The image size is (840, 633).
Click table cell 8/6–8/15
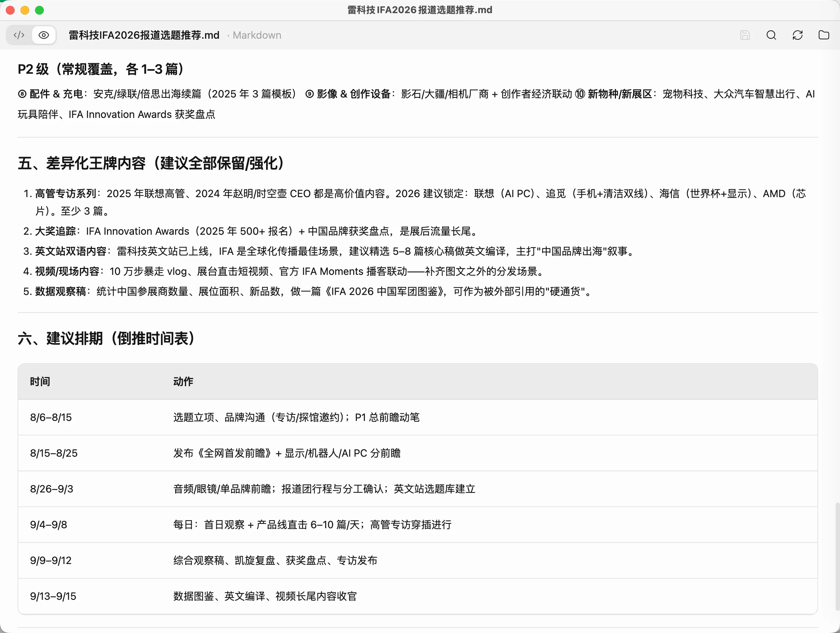coord(51,417)
